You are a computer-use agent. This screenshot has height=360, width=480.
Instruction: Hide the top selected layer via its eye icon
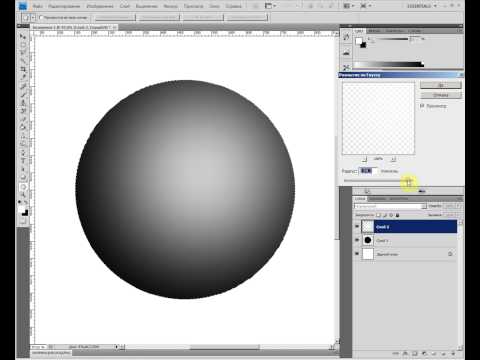[x=357, y=227]
